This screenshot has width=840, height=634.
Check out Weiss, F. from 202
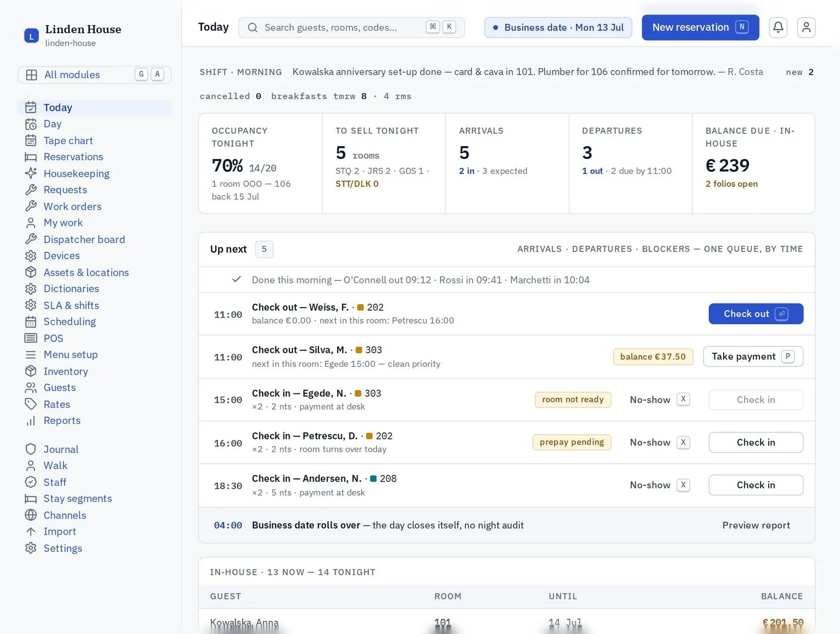[756, 314]
